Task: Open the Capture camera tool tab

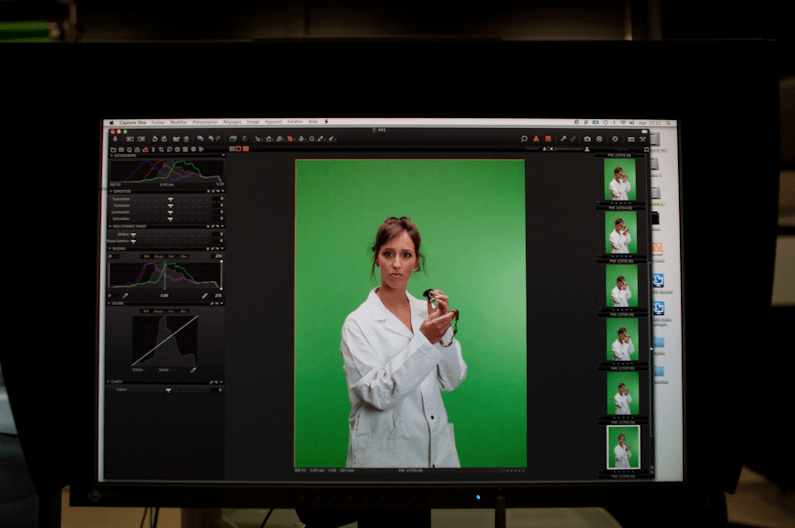Action: [x=121, y=150]
